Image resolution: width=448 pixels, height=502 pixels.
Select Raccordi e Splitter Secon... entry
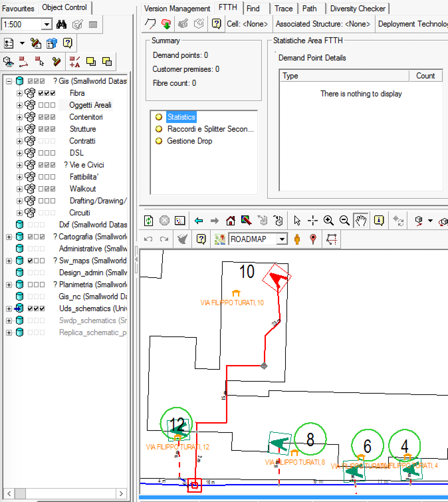tap(210, 129)
